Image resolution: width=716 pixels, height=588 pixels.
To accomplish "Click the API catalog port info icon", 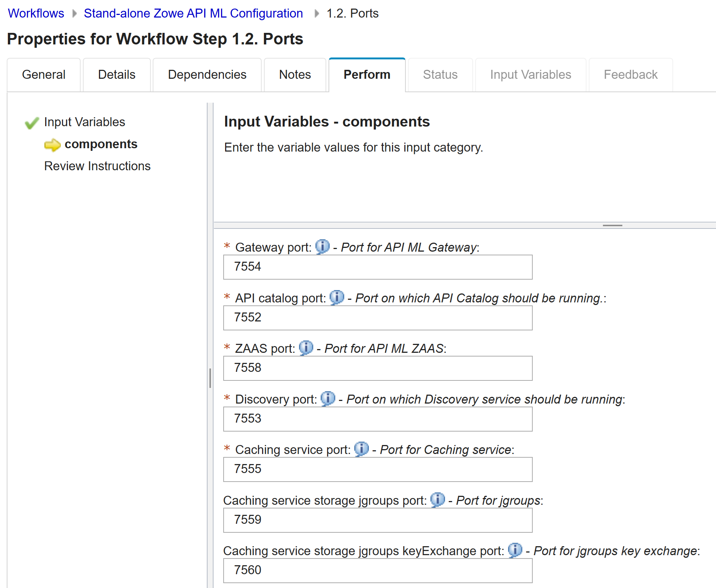I will point(337,298).
